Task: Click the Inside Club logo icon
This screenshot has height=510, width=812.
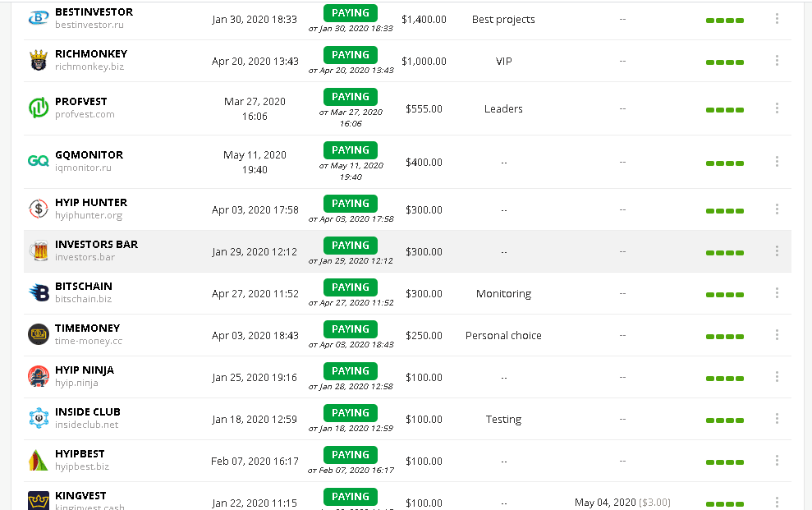Action: (x=39, y=418)
